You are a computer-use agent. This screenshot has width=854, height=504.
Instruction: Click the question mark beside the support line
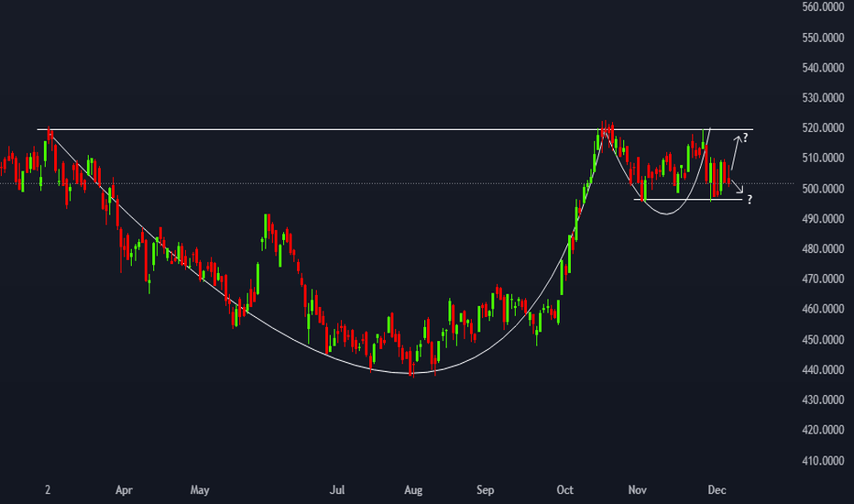(x=750, y=200)
